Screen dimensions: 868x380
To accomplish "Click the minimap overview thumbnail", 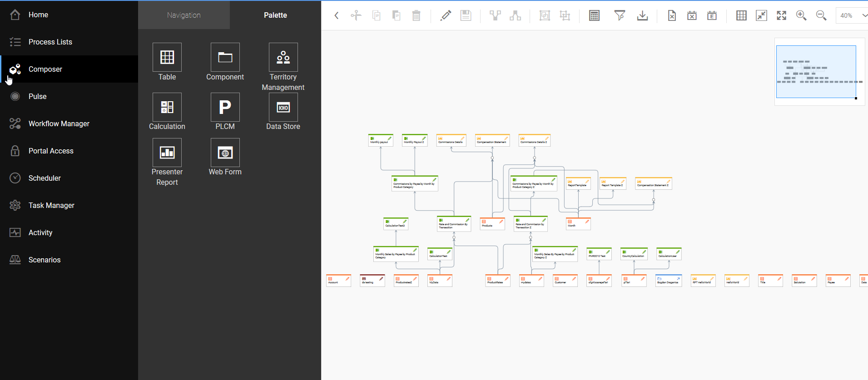I will [x=816, y=72].
